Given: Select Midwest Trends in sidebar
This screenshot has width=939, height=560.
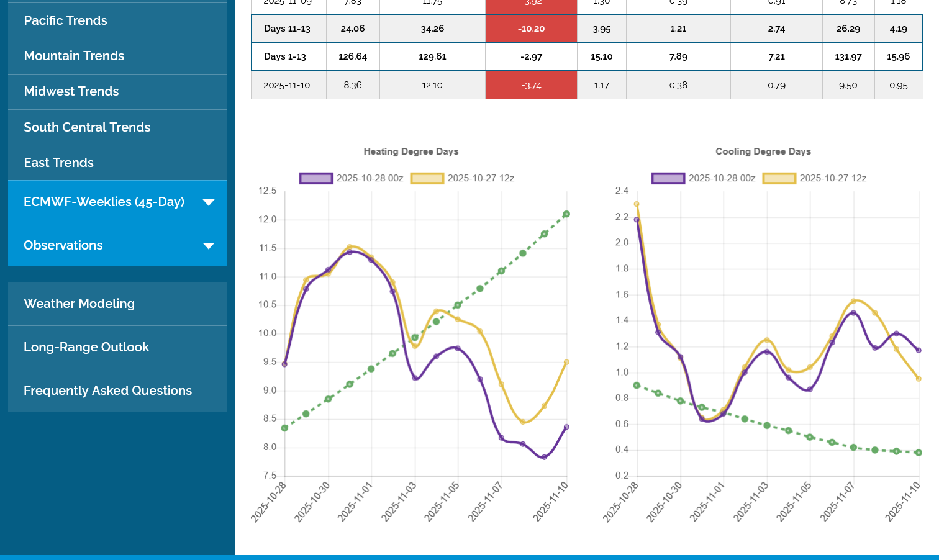Looking at the screenshot, I should tap(71, 91).
